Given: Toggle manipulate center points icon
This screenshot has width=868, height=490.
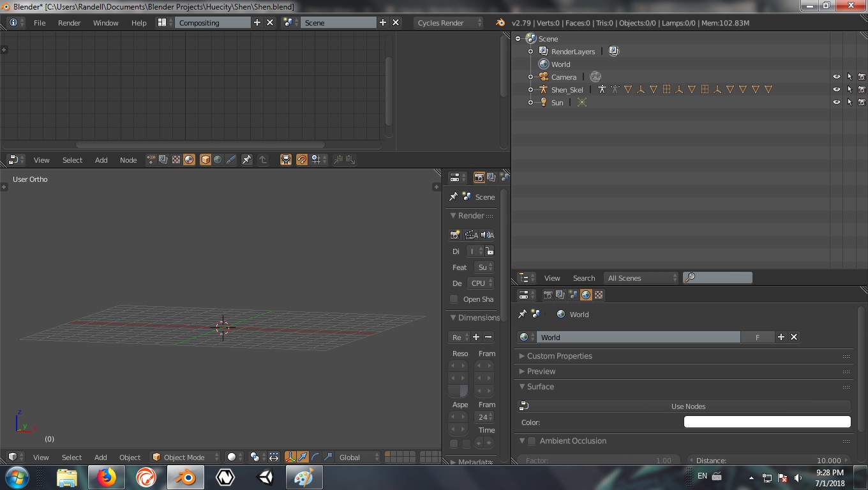Looking at the screenshot, I should click(x=274, y=457).
